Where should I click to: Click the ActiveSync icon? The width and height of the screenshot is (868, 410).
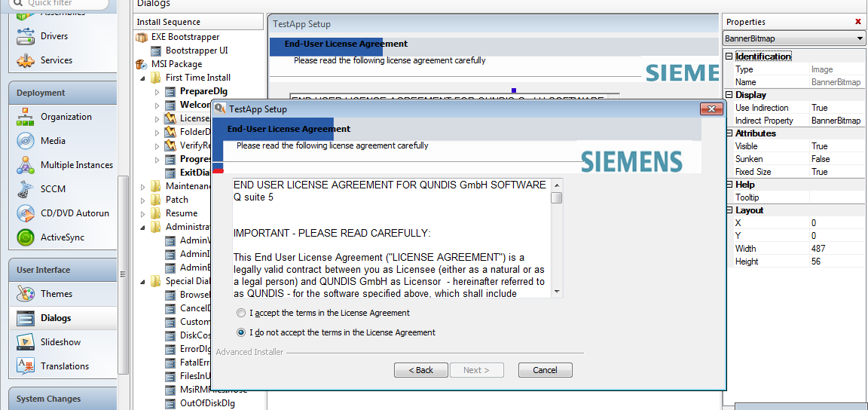26,237
